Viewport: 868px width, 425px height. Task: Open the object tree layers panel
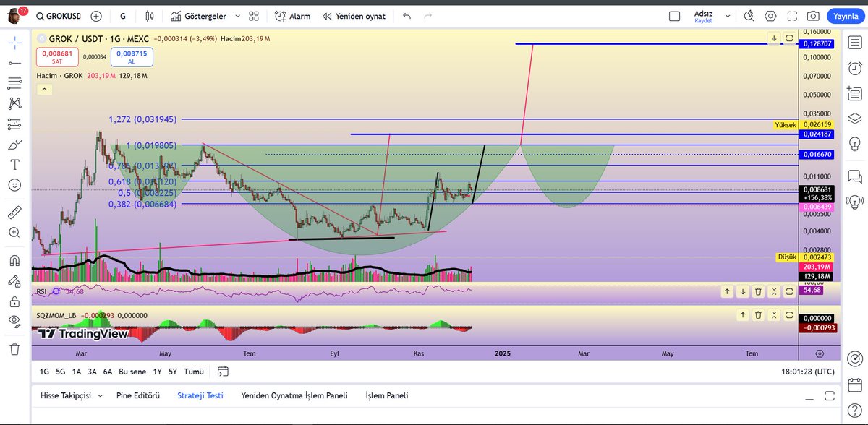[854, 118]
